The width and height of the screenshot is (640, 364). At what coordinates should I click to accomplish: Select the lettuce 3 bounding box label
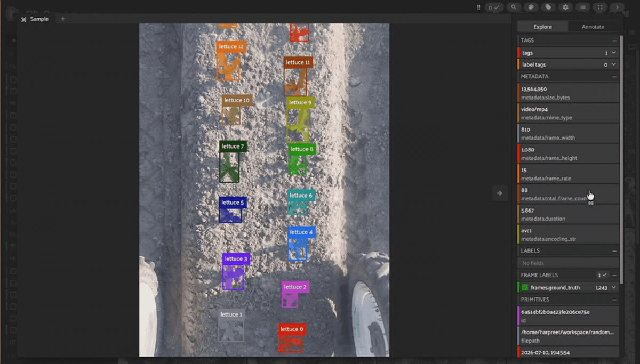(236, 259)
